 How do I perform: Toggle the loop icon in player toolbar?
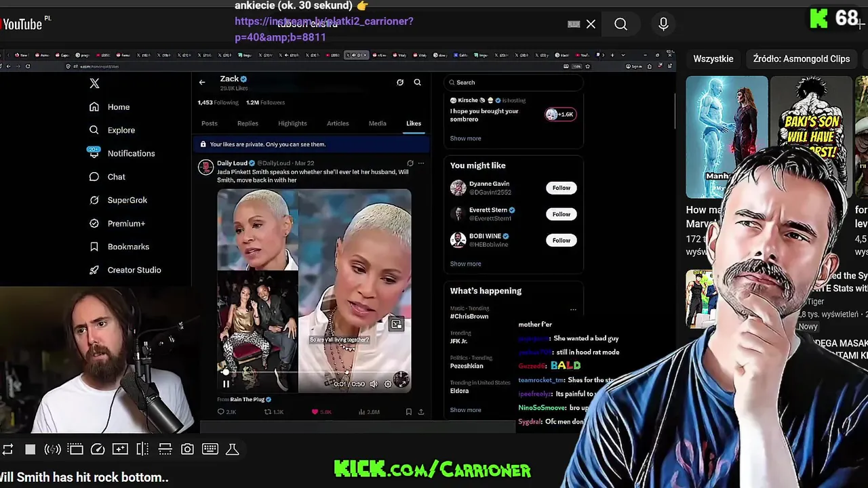pyautogui.click(x=7, y=449)
